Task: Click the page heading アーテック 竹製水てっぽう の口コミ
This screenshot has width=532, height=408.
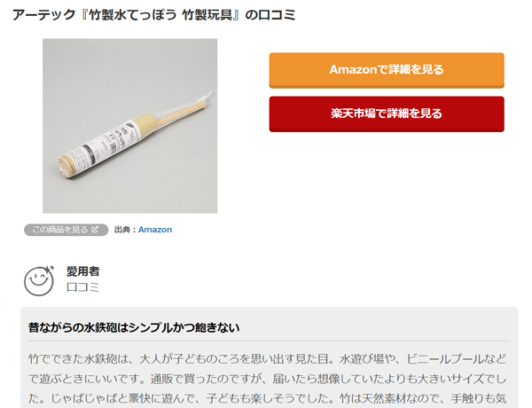Action: 153,15
